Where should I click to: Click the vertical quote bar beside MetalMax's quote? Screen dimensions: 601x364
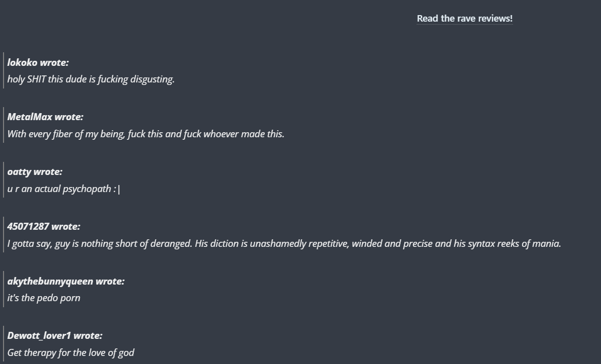pyautogui.click(x=4, y=125)
